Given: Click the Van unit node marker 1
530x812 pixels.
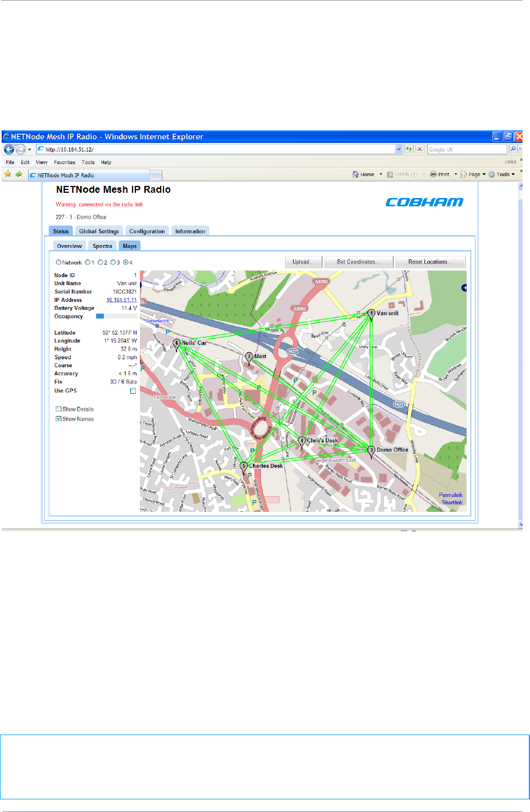Looking at the screenshot, I should 371,314.
